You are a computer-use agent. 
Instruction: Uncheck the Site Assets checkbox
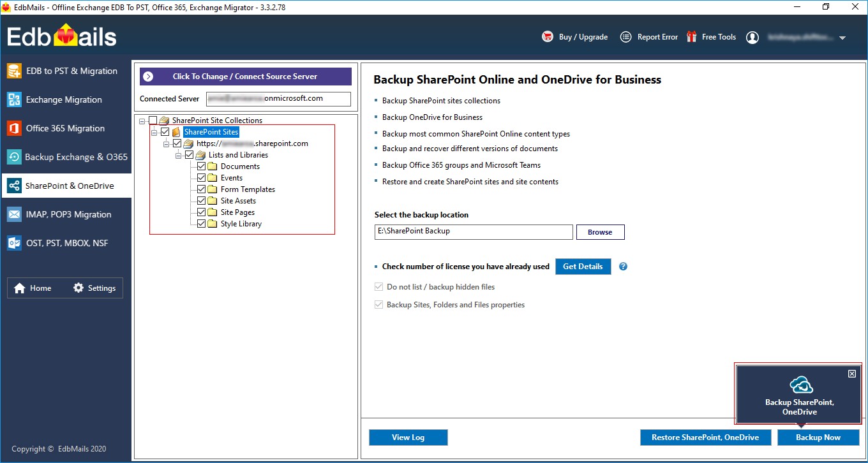pos(201,201)
